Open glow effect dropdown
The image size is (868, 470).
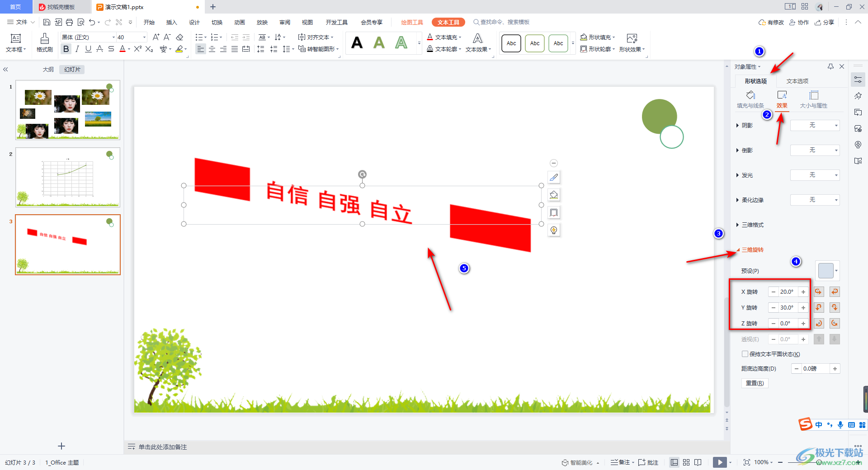tap(815, 175)
